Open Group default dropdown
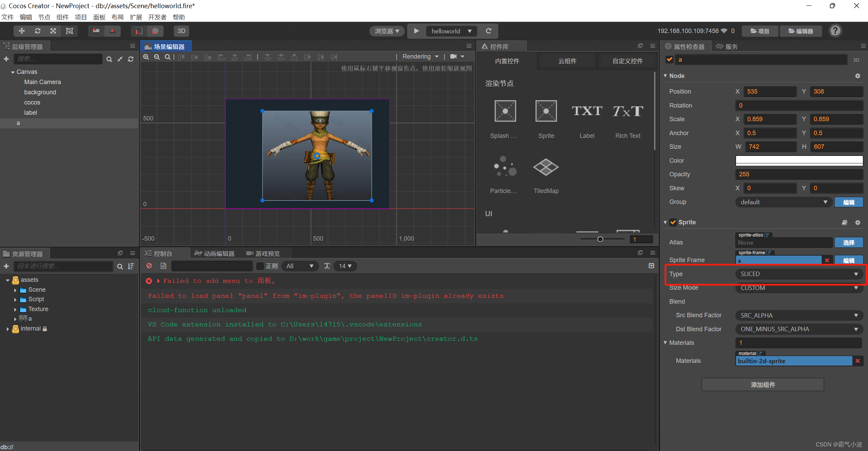This screenshot has width=868, height=451. (784, 202)
